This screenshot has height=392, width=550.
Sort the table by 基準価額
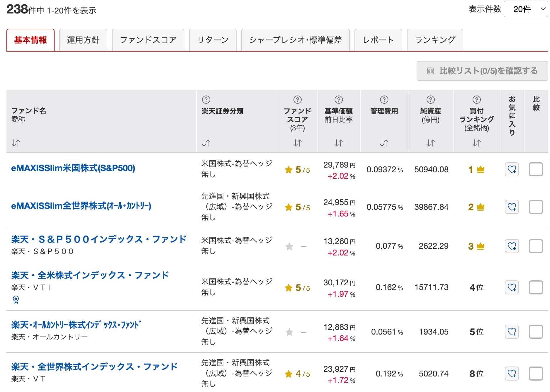tap(339, 143)
